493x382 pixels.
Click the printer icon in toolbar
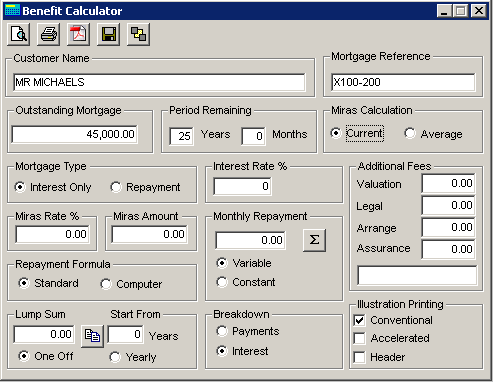49,34
